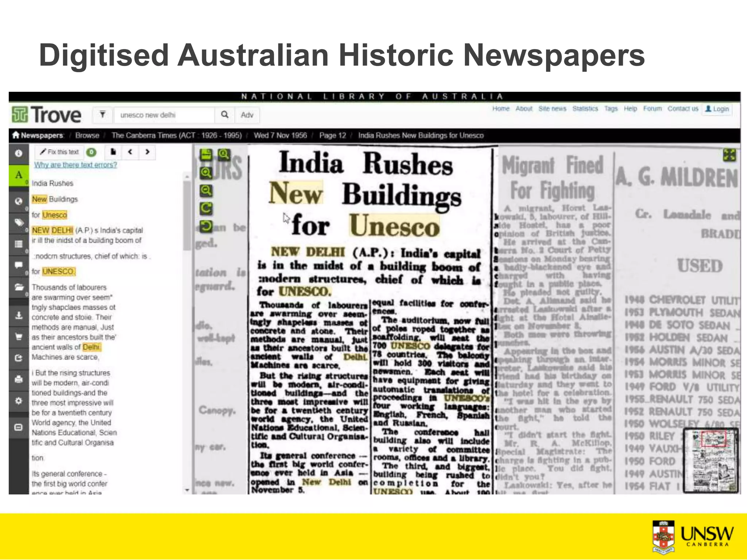This screenshot has width=747, height=560.
Task: Click the highlighted 'NEW DELHI' in text panel
Action: 53,230
